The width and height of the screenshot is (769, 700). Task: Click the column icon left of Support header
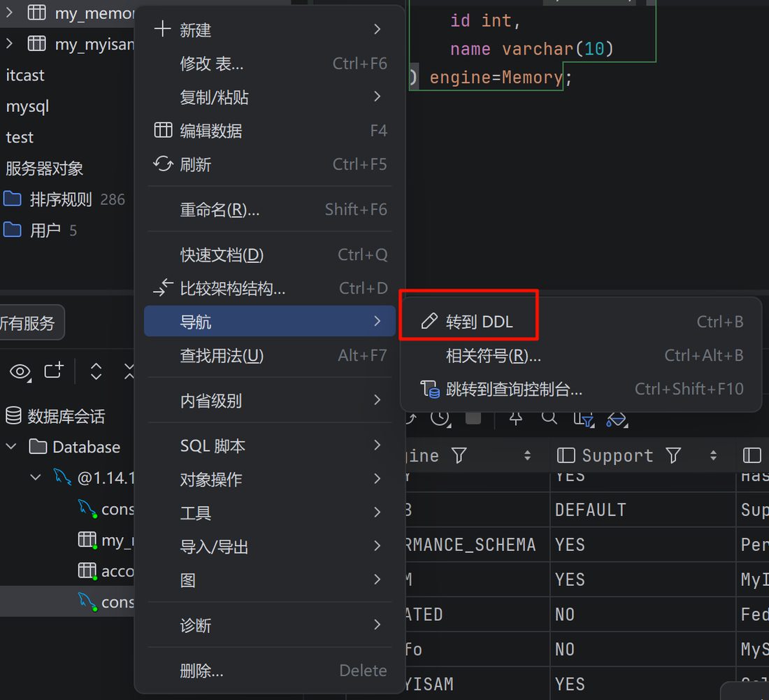coord(566,456)
